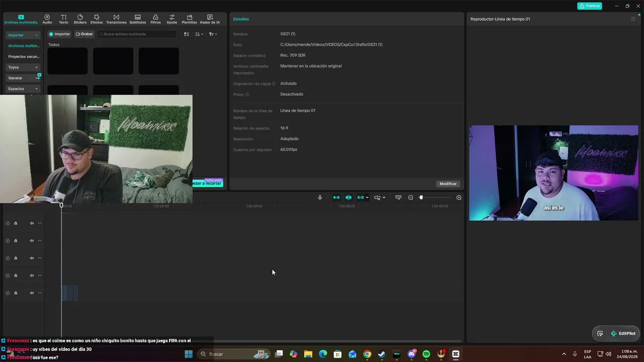Image resolution: width=644 pixels, height=362 pixels.
Task: Show hidden system tray icons chevron
Action: pos(563,354)
